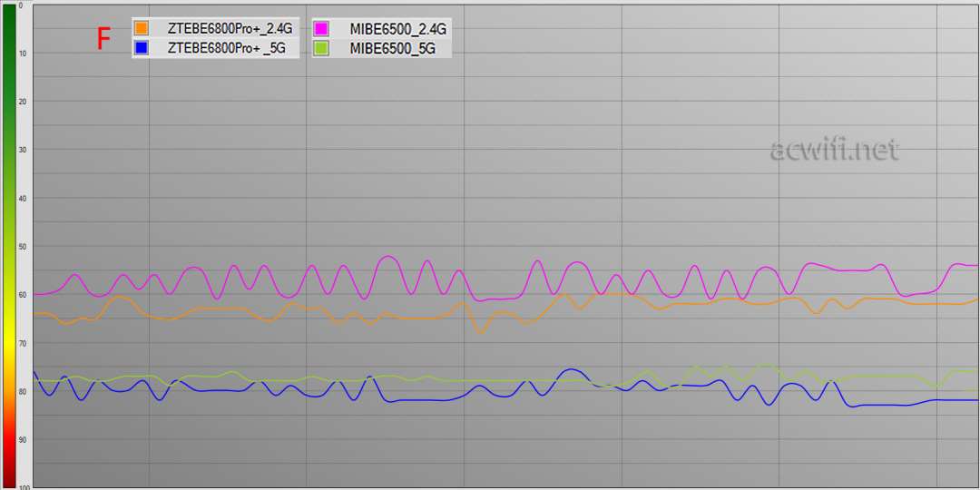This screenshot has height=490, width=980.
Task: Click the 10 value on the signal axis
Action: click(x=22, y=54)
